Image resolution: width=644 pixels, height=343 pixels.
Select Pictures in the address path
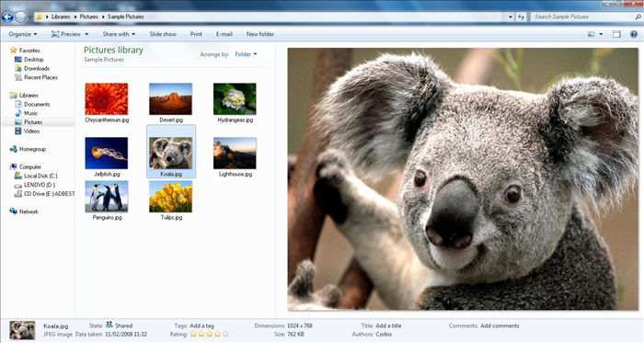88,17
